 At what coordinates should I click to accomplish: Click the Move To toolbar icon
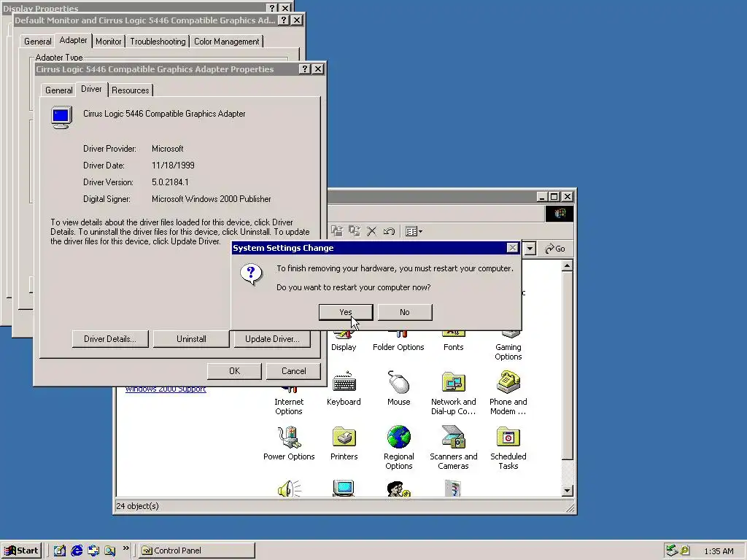tap(337, 231)
